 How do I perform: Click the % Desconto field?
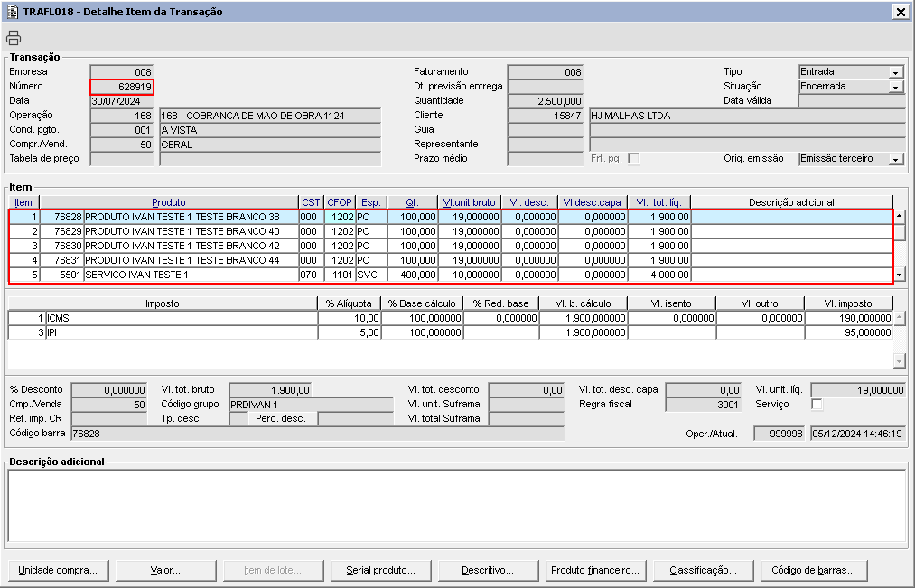point(109,389)
